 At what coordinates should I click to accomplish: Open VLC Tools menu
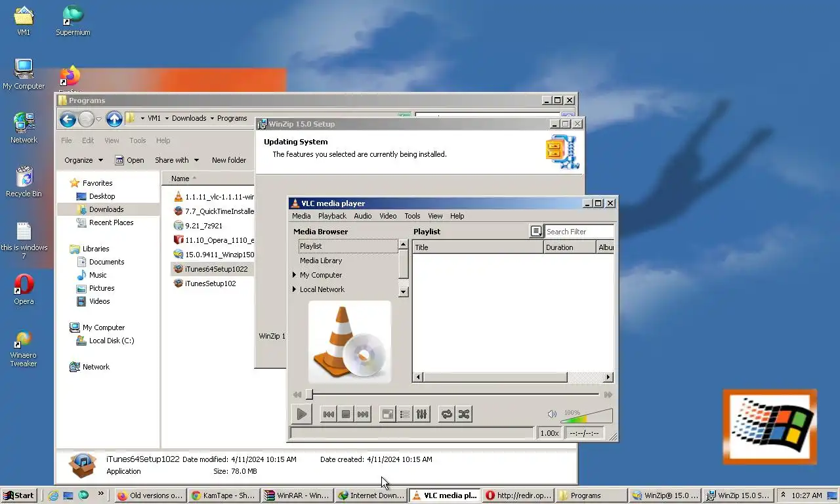tap(412, 216)
